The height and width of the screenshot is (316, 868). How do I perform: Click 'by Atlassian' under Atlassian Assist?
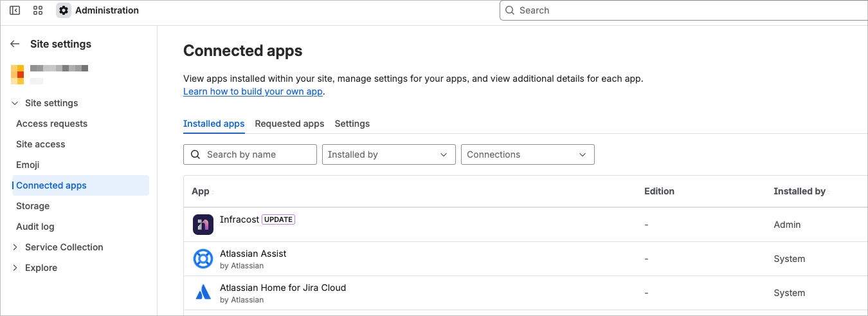pos(242,266)
